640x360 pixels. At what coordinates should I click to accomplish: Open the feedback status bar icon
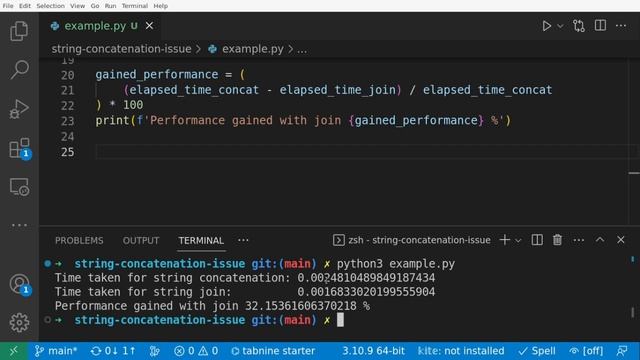622,351
